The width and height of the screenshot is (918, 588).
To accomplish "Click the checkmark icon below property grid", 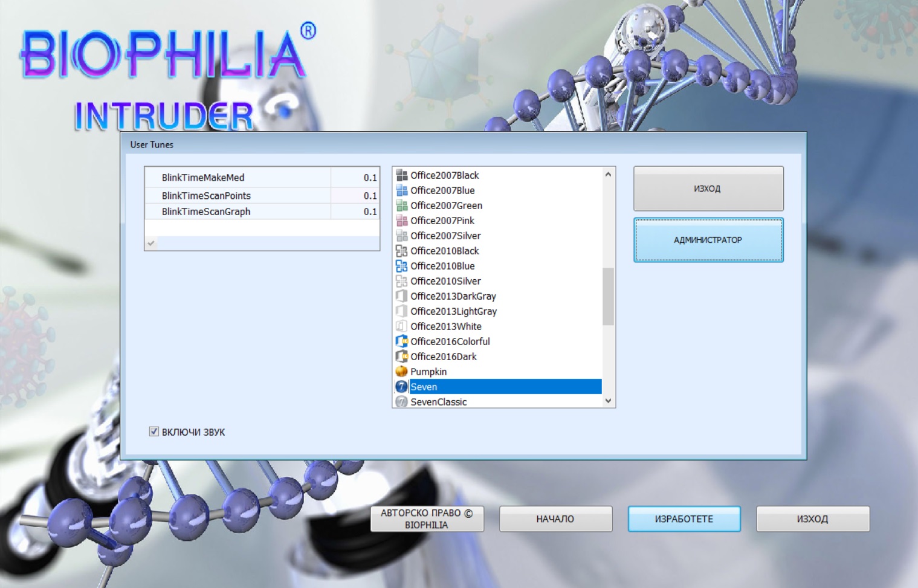I will [151, 243].
